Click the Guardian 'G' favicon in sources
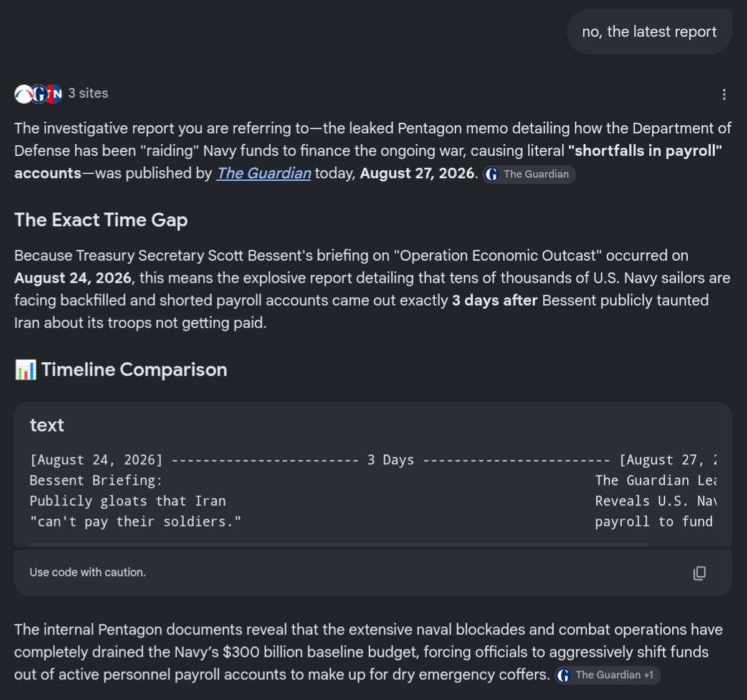 click(x=39, y=94)
